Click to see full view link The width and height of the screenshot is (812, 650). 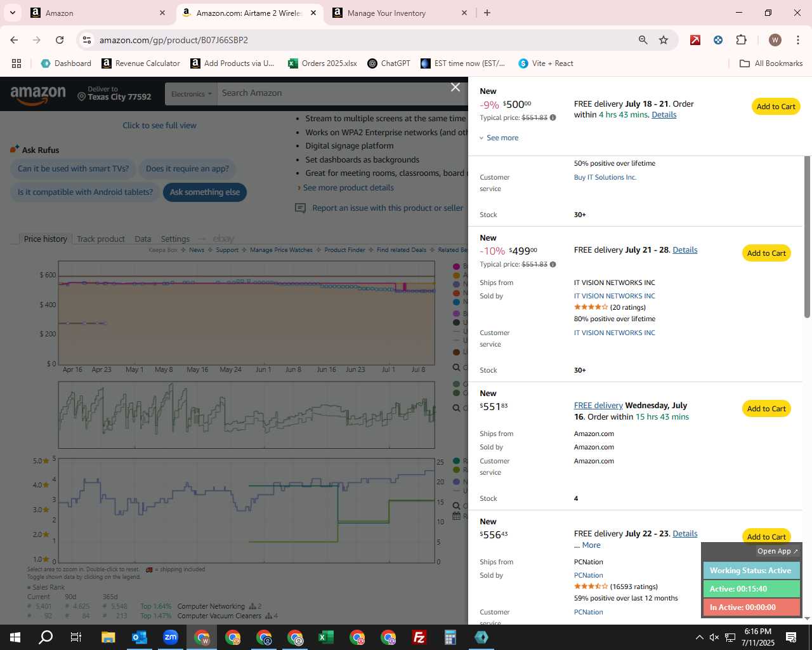159,126
